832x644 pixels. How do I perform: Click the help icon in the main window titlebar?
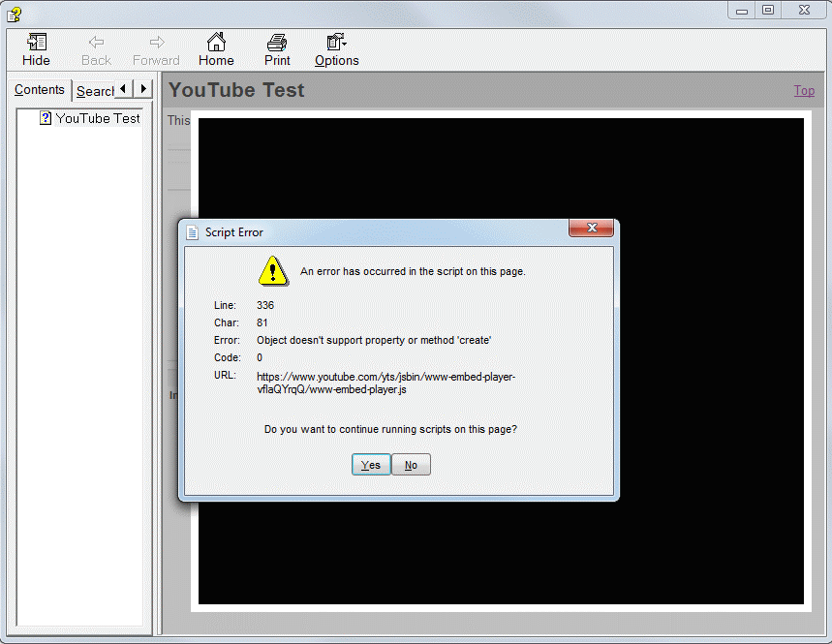coord(14,14)
